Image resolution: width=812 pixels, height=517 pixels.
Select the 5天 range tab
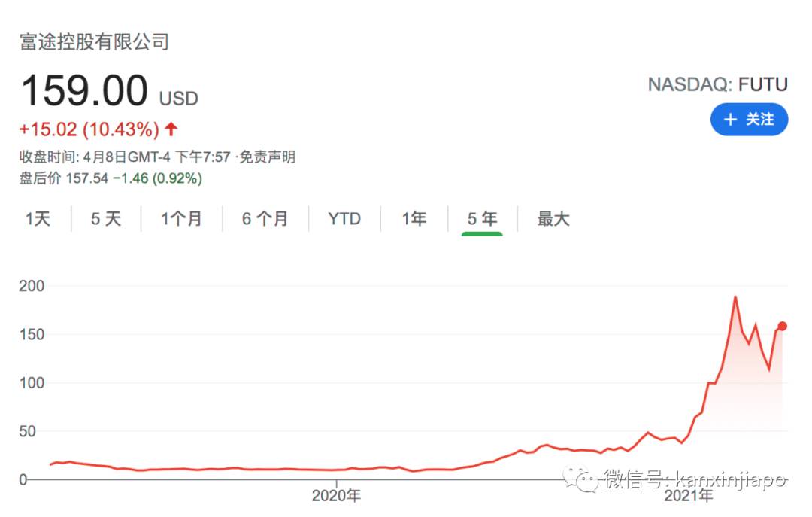point(104,218)
